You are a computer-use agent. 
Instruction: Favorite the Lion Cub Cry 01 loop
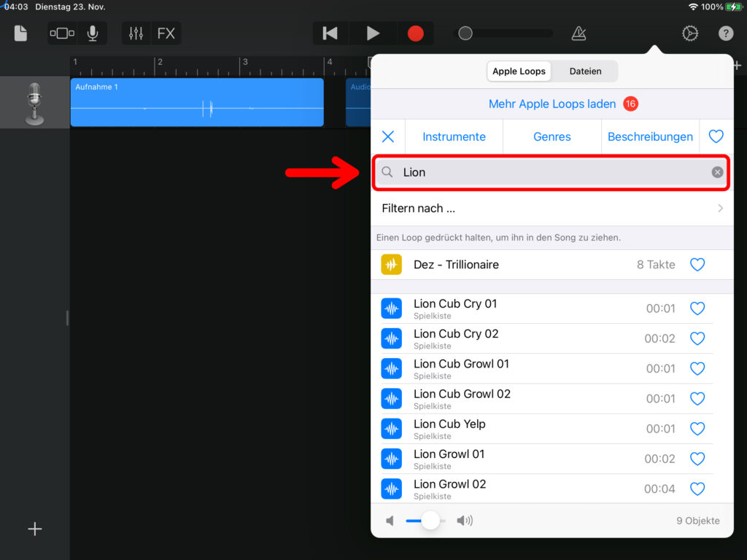pyautogui.click(x=697, y=308)
